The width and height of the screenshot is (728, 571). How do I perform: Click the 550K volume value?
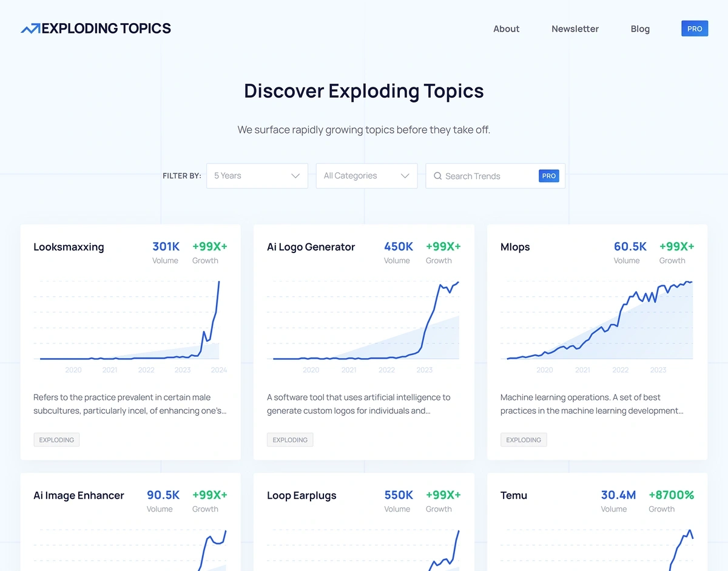point(399,495)
